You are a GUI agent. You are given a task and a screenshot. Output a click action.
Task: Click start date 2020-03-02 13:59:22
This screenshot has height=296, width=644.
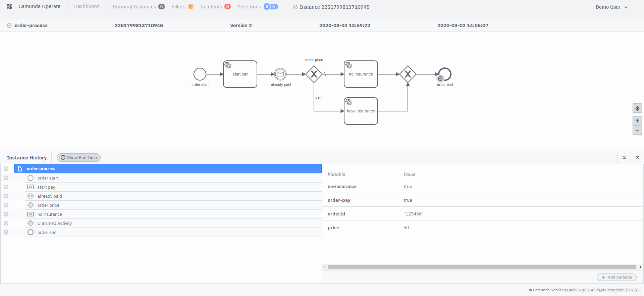point(345,26)
